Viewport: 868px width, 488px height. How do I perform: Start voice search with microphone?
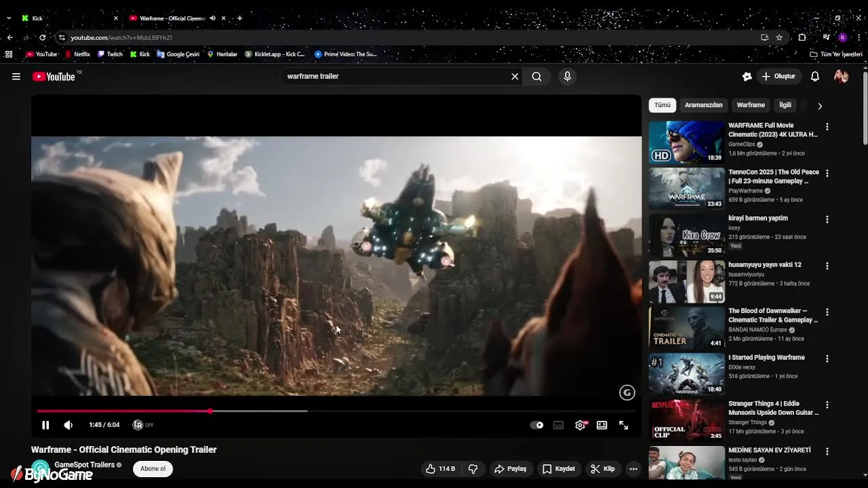coord(568,77)
